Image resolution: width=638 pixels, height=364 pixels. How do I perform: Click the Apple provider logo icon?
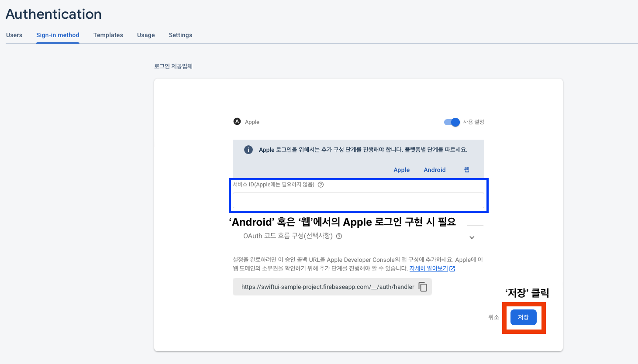tap(237, 122)
